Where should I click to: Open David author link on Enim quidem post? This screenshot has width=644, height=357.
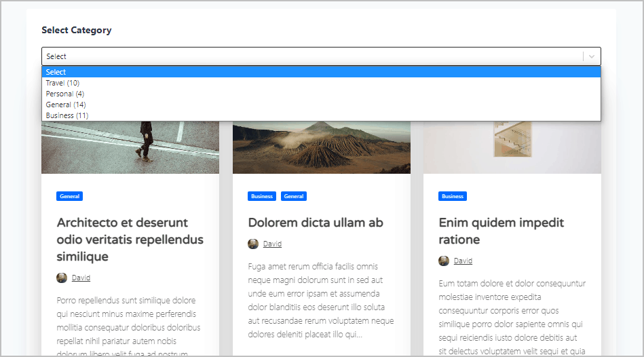(463, 261)
